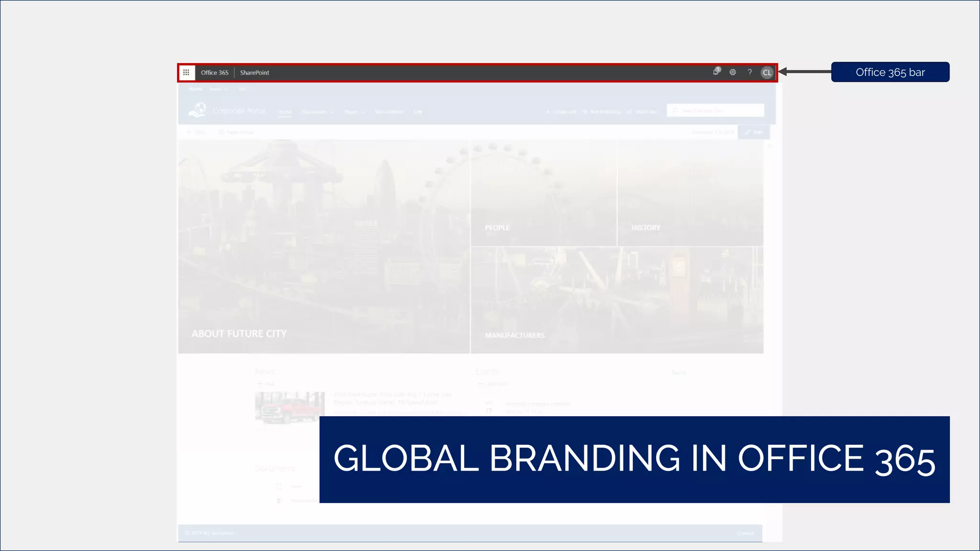980x551 pixels.
Task: Click the Office 365 link
Action: coord(214,73)
